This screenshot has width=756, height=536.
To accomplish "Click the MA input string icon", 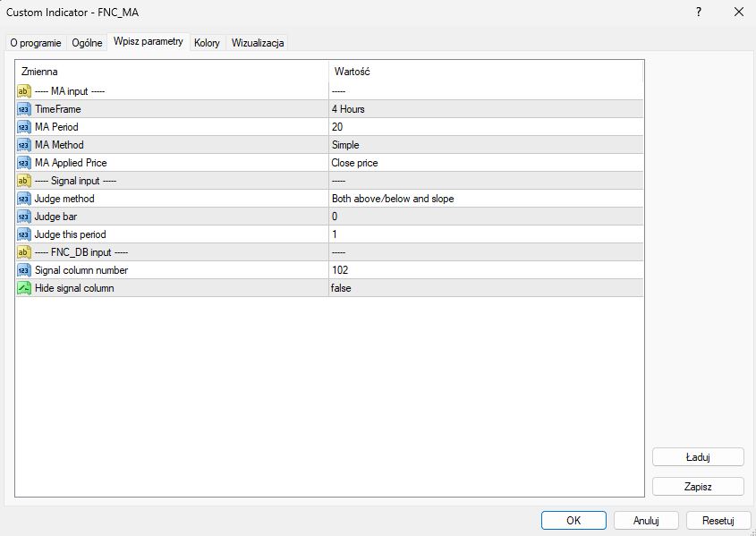I will [x=24, y=91].
